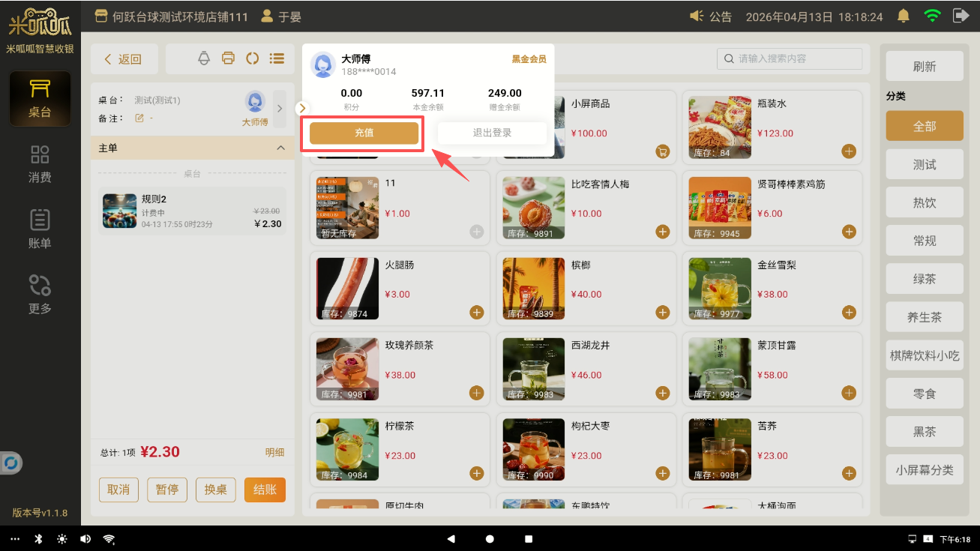Collapse the 主单 section chevron

[281, 148]
